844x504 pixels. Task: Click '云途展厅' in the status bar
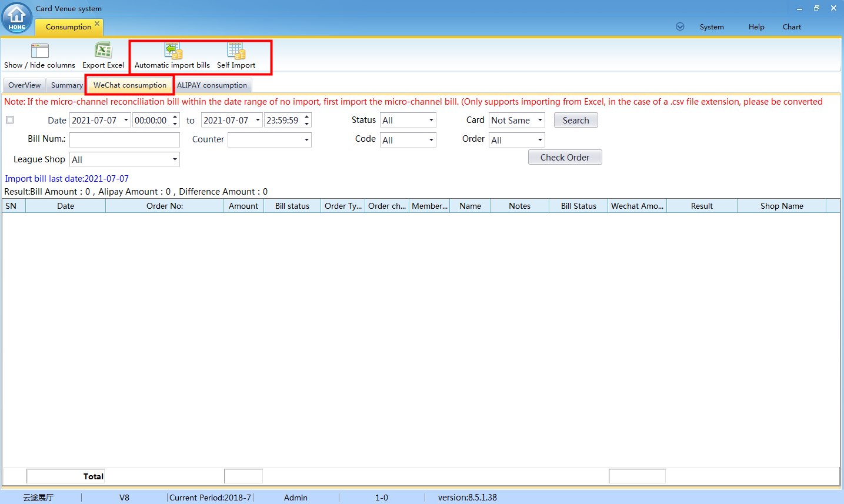pos(38,498)
